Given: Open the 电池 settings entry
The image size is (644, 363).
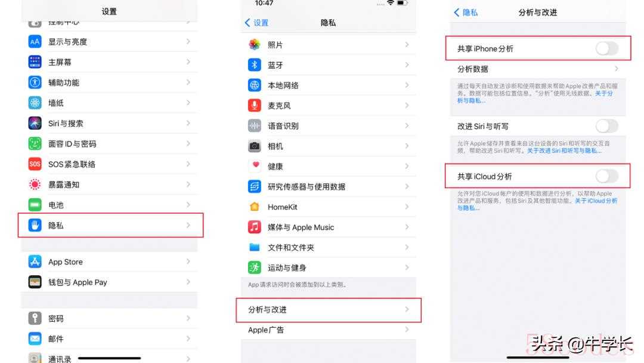Looking at the screenshot, I should pyautogui.click(x=109, y=205).
